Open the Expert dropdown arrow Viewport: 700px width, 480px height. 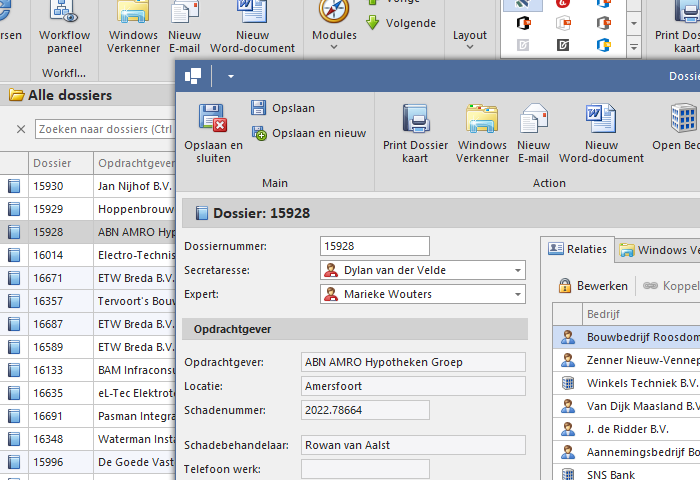(517, 295)
